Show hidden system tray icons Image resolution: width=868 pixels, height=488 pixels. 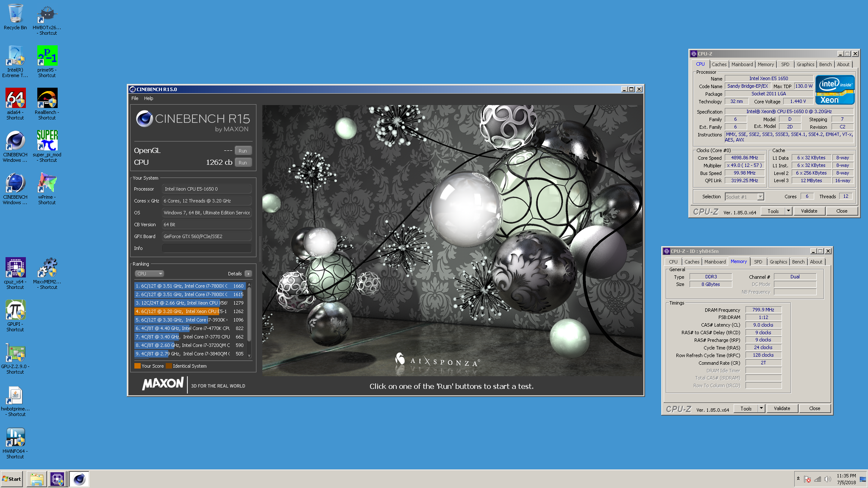(x=798, y=479)
